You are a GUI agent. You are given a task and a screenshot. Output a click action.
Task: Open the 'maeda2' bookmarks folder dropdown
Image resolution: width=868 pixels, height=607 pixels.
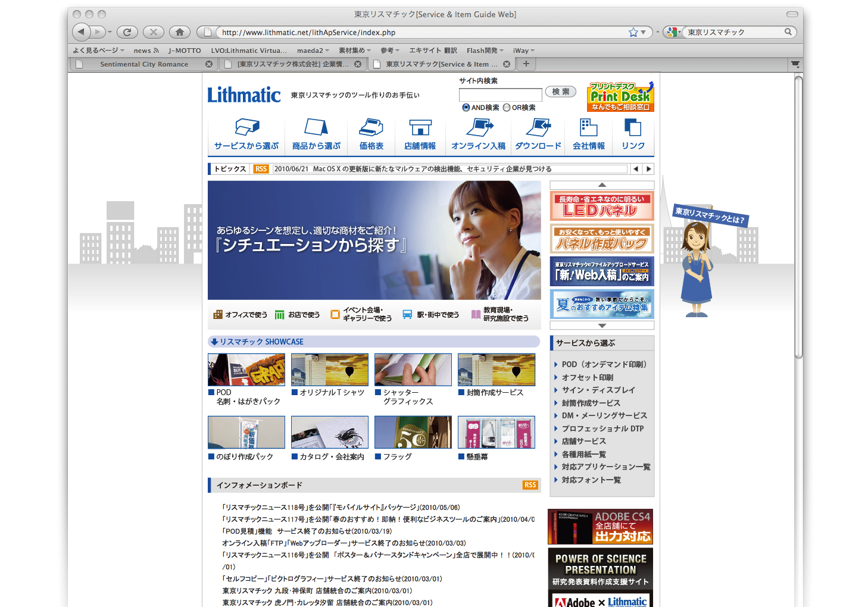pos(313,51)
